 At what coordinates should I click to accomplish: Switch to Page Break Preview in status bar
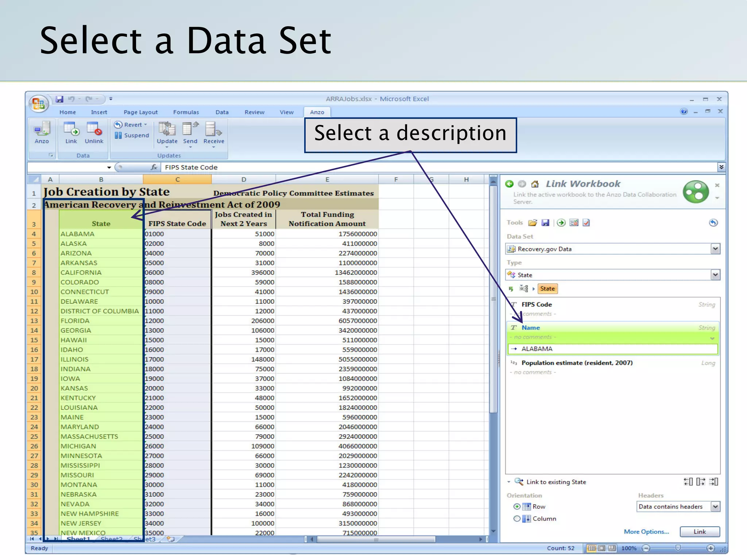(x=612, y=548)
